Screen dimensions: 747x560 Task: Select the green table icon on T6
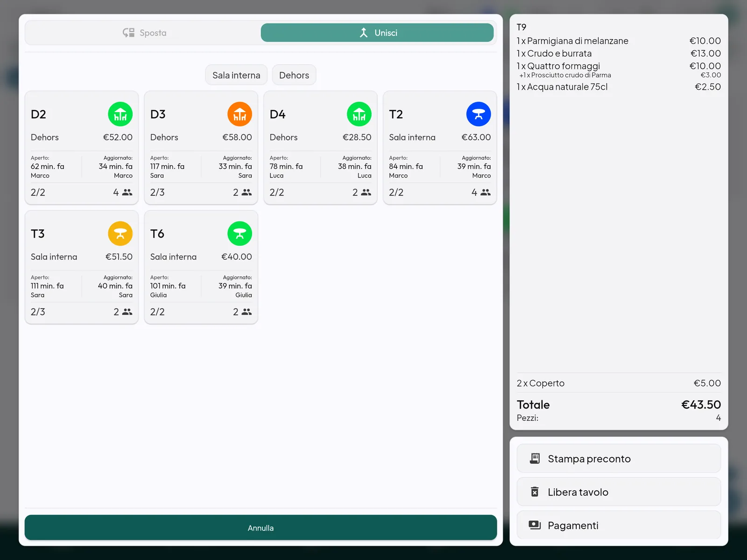coord(240,234)
